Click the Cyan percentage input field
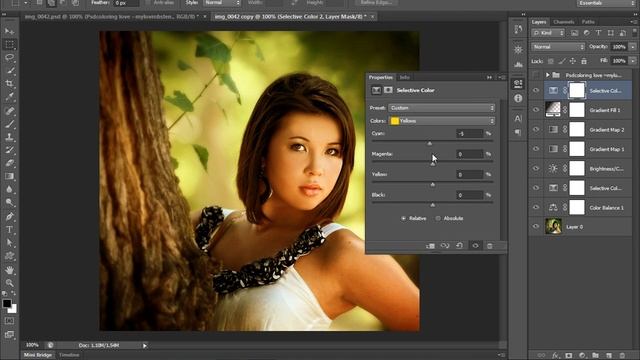640x360 pixels. 469,133
